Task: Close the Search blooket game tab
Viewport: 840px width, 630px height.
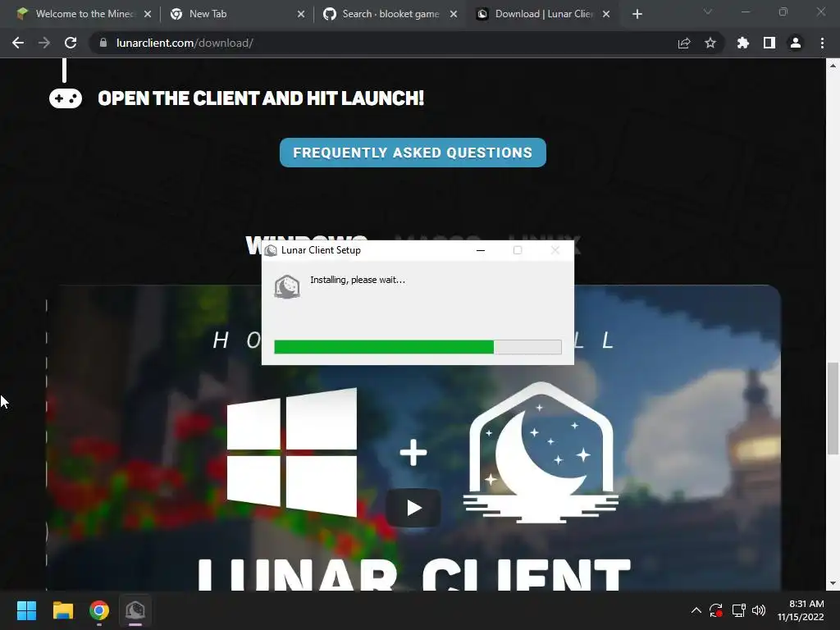Action: pyautogui.click(x=454, y=14)
